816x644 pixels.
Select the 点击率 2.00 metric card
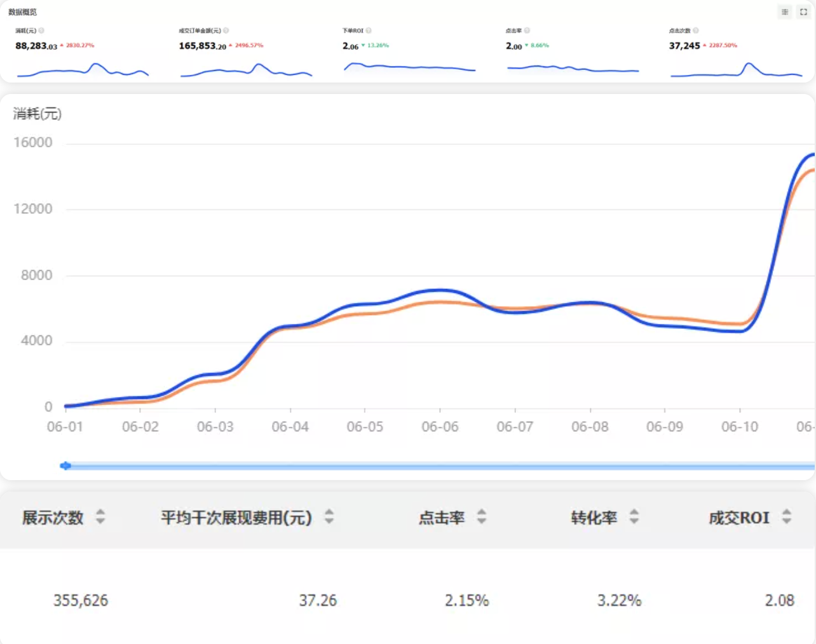573,52
